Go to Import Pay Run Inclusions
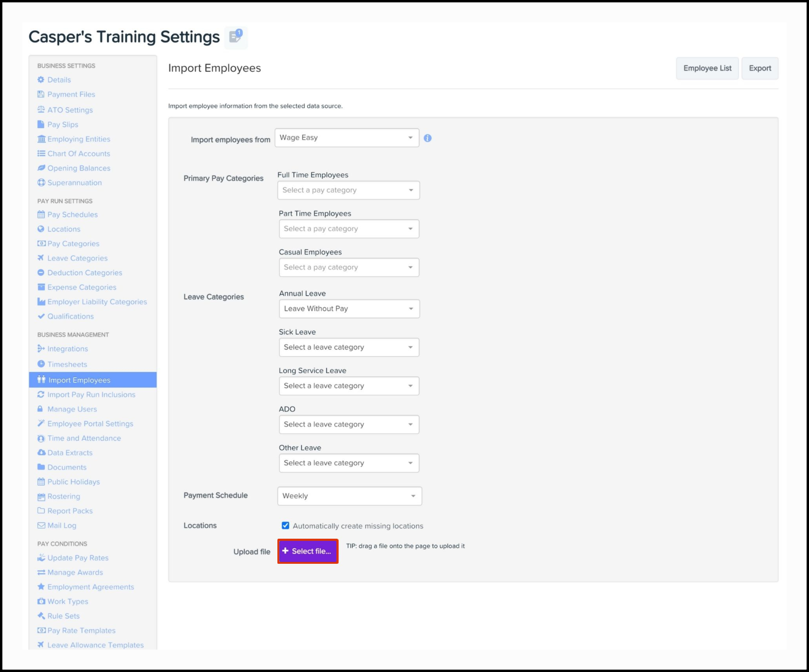 91,394
